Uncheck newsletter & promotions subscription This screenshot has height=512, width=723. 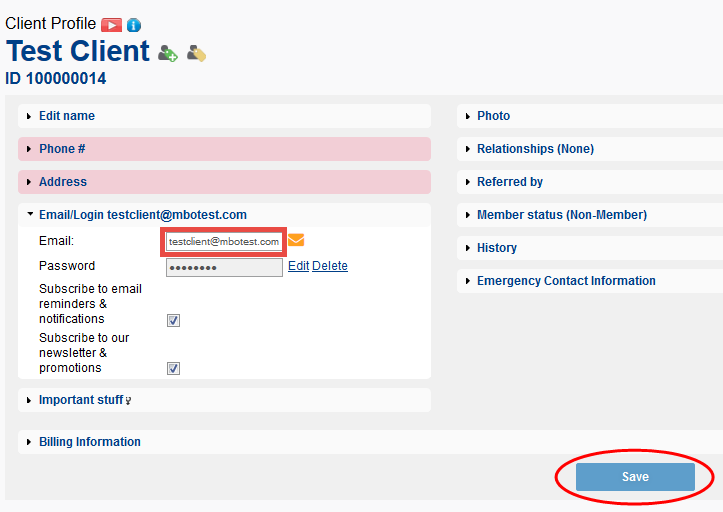[x=174, y=368]
